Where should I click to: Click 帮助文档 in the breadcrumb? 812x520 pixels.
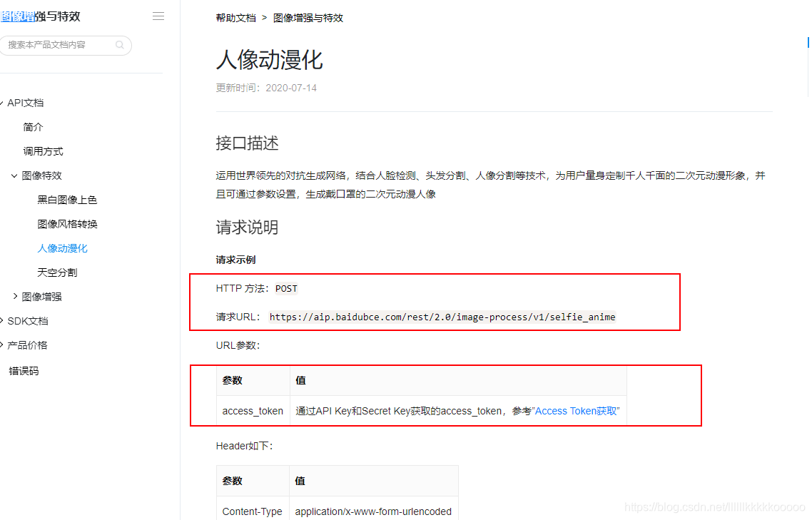235,17
